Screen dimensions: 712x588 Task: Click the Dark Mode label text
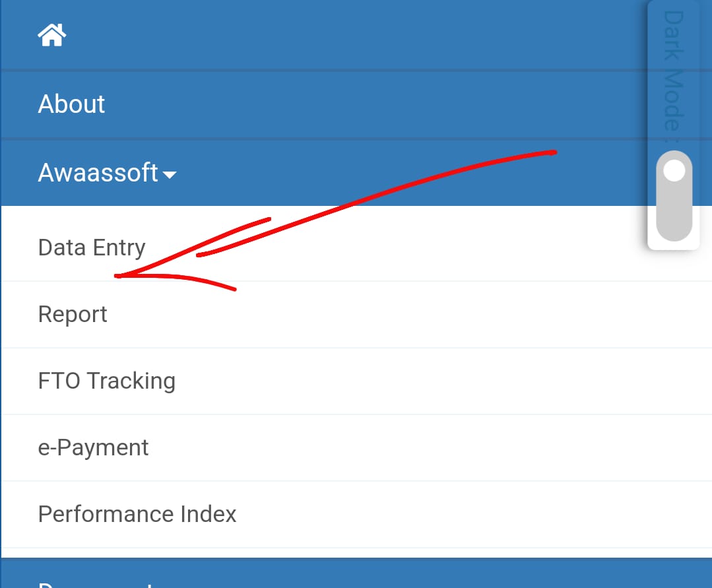point(673,73)
